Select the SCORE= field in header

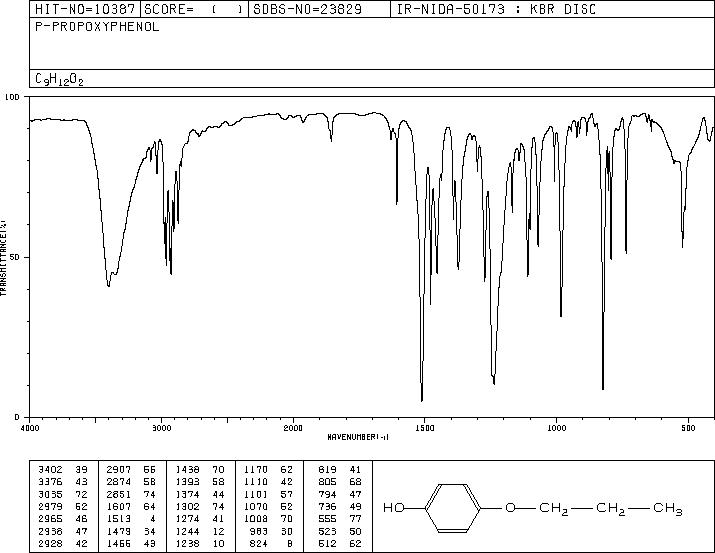pos(194,9)
